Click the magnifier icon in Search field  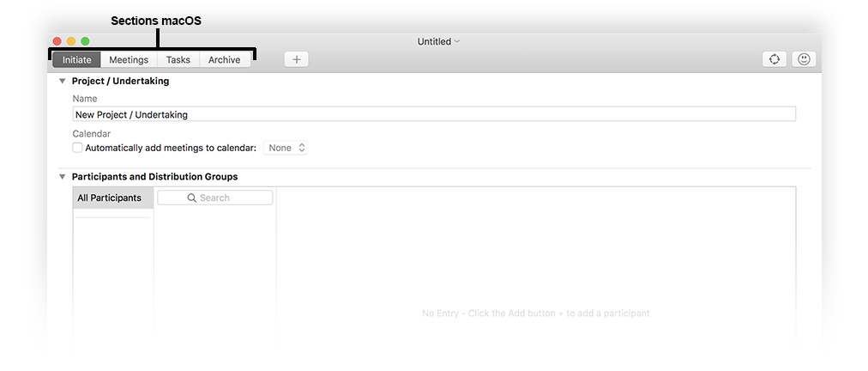click(x=192, y=198)
